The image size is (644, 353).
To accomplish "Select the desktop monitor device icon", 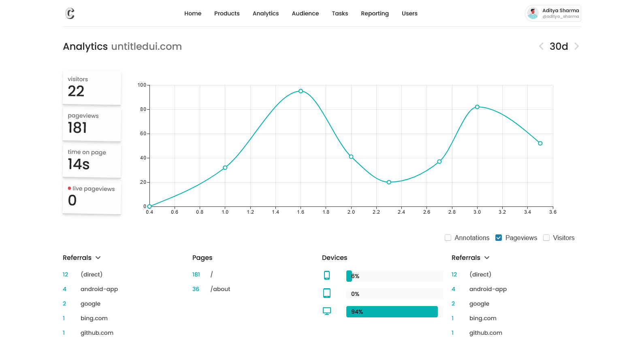I will tap(327, 311).
